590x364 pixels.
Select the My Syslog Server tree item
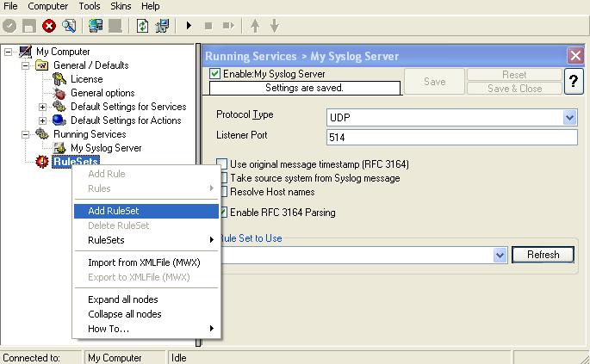point(106,148)
